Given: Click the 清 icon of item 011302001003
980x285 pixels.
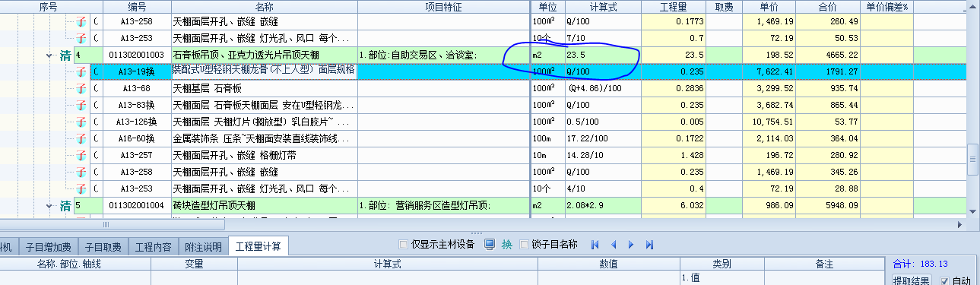Looking at the screenshot, I should [x=65, y=55].
